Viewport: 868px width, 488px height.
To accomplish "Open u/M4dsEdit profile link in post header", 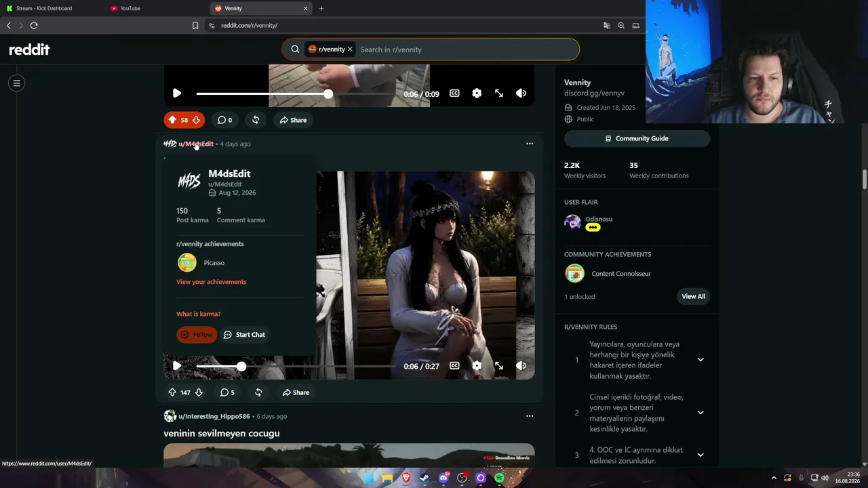I will 196,144.
